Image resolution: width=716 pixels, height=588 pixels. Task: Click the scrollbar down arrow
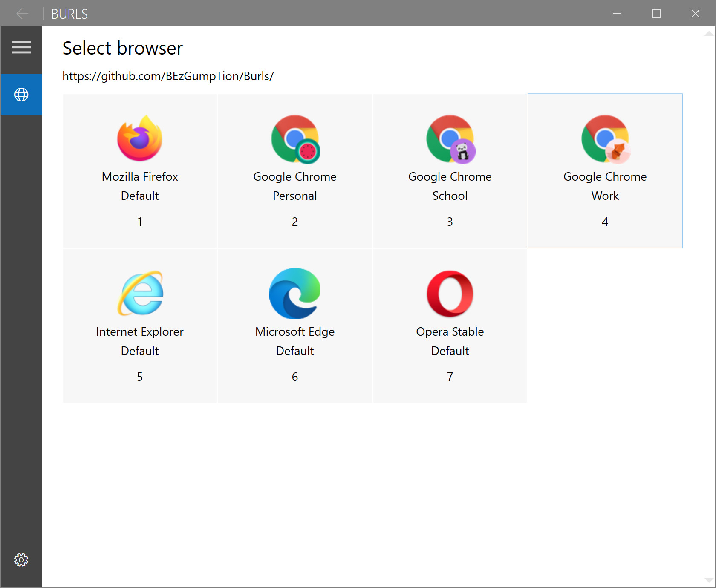[709, 580]
